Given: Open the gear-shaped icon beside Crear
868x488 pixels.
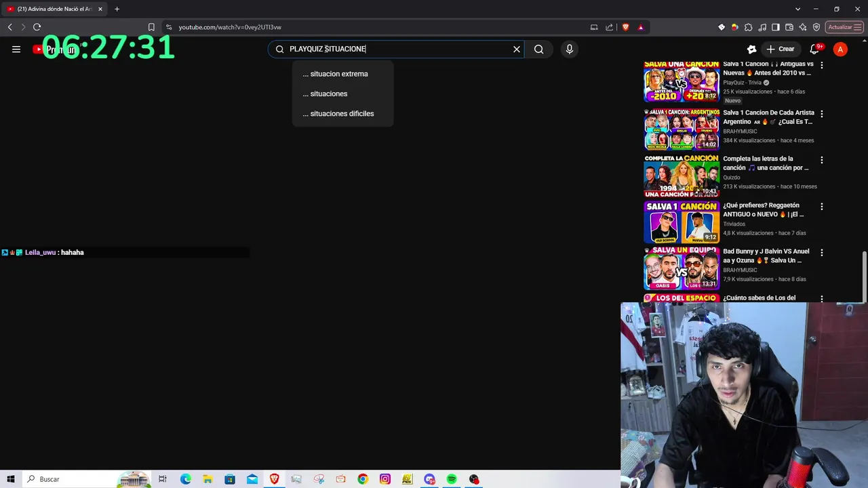Looking at the screenshot, I should tap(751, 49).
